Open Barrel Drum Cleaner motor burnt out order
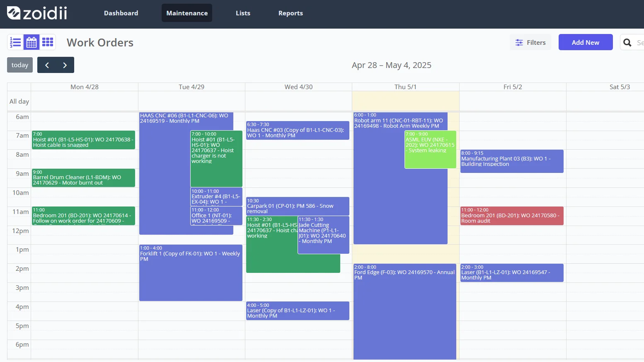 click(83, 177)
